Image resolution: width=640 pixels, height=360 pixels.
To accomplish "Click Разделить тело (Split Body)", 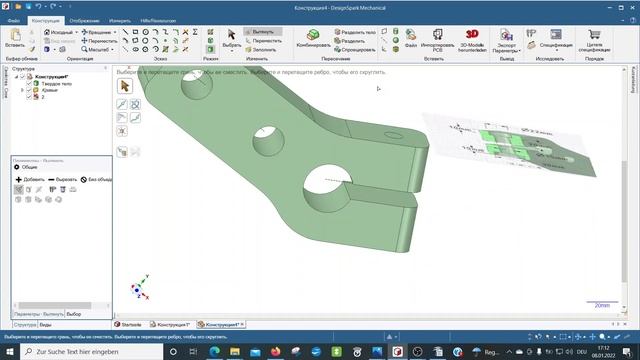I will coord(355,32).
